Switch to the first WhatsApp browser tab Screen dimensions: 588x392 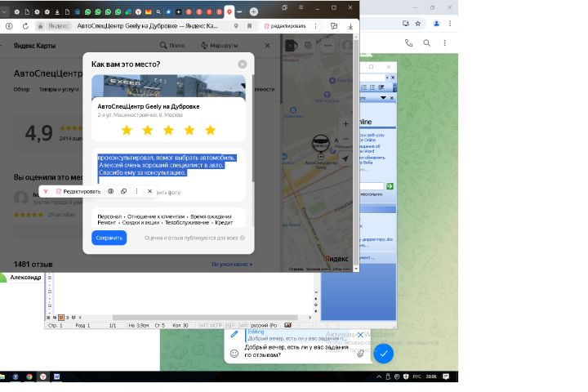[x=87, y=12]
